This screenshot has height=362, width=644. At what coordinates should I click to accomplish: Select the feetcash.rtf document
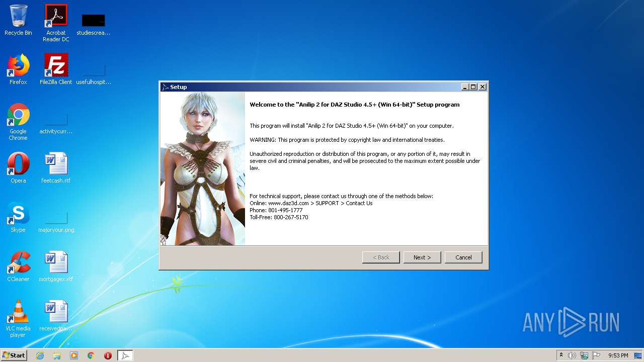[56, 168]
